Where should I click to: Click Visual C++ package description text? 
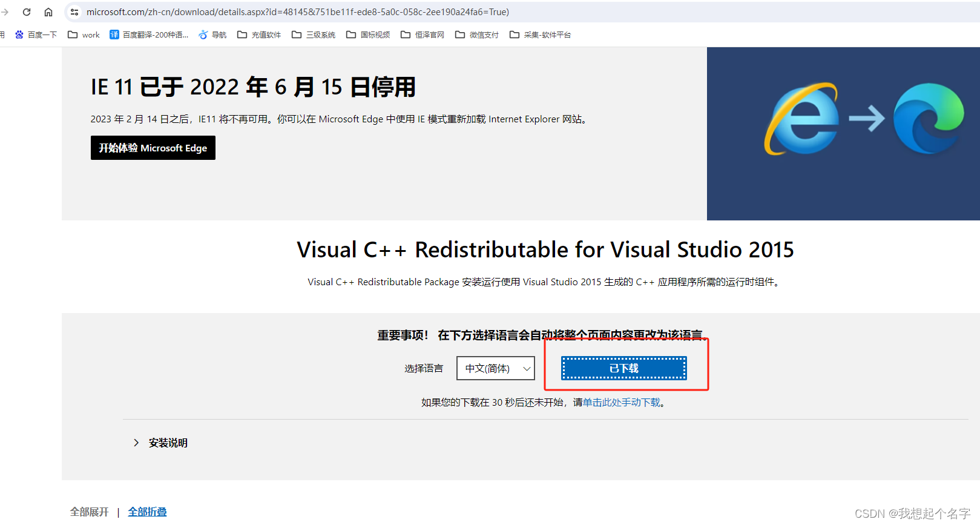545,282
